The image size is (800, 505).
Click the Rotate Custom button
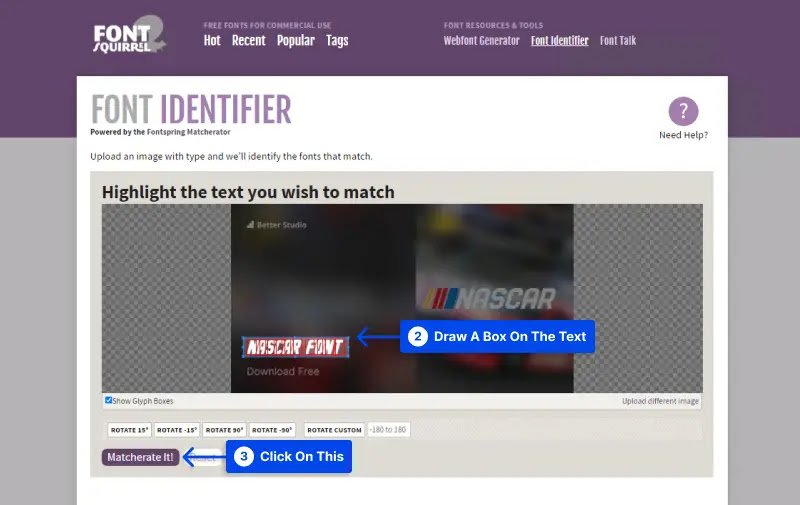(334, 430)
